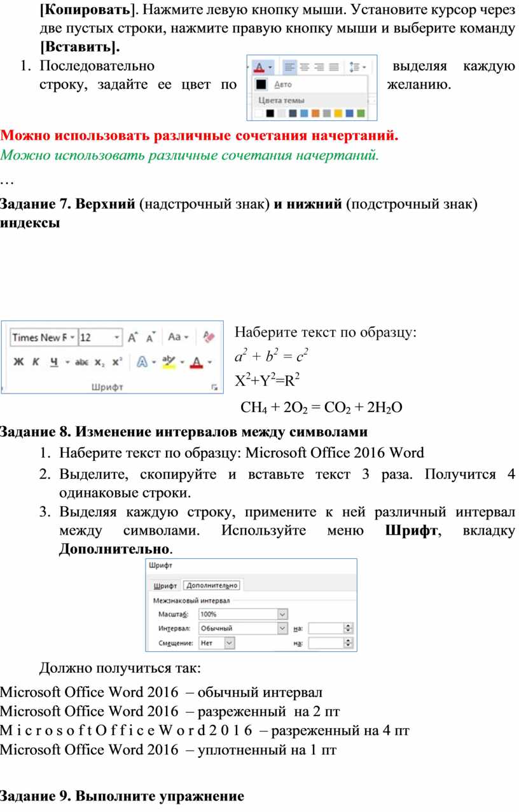Click the green italic sample sentence
This screenshot has width=519, height=812.
[190, 156]
